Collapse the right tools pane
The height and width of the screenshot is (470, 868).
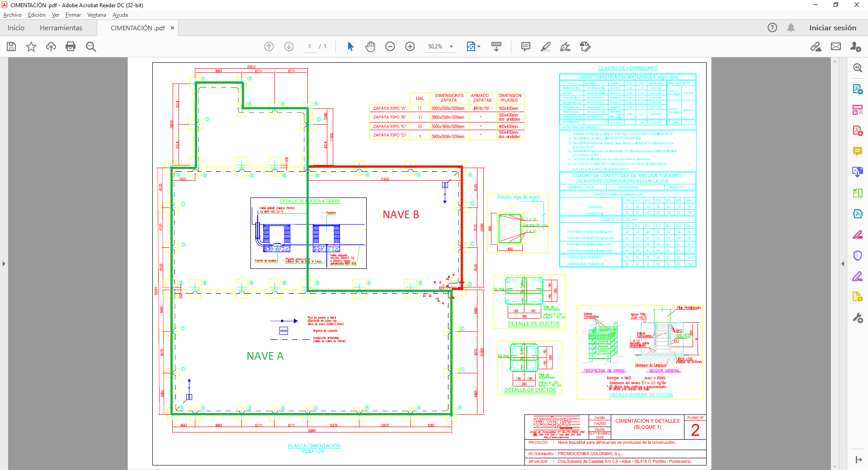tap(843, 263)
